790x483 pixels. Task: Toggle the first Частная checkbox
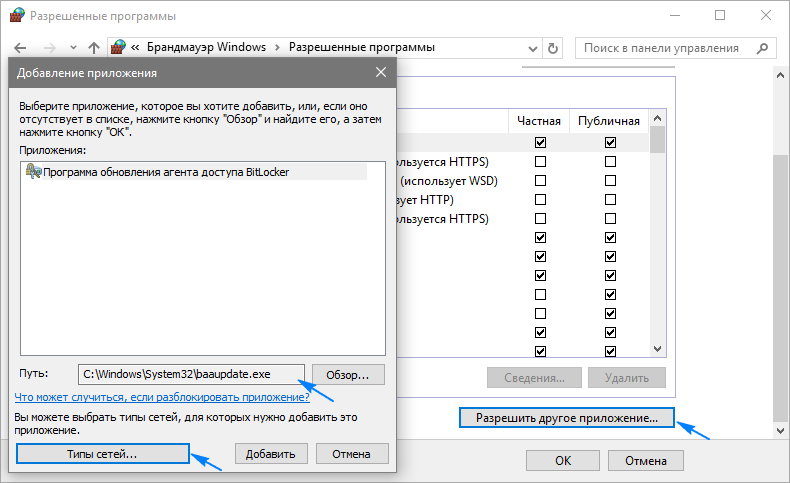[x=540, y=143]
